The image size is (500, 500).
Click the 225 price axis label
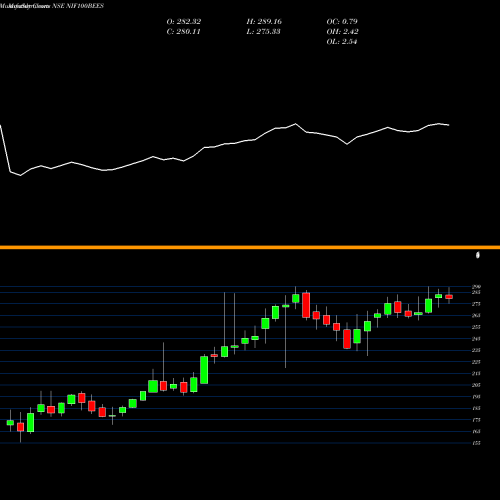pos(476,362)
